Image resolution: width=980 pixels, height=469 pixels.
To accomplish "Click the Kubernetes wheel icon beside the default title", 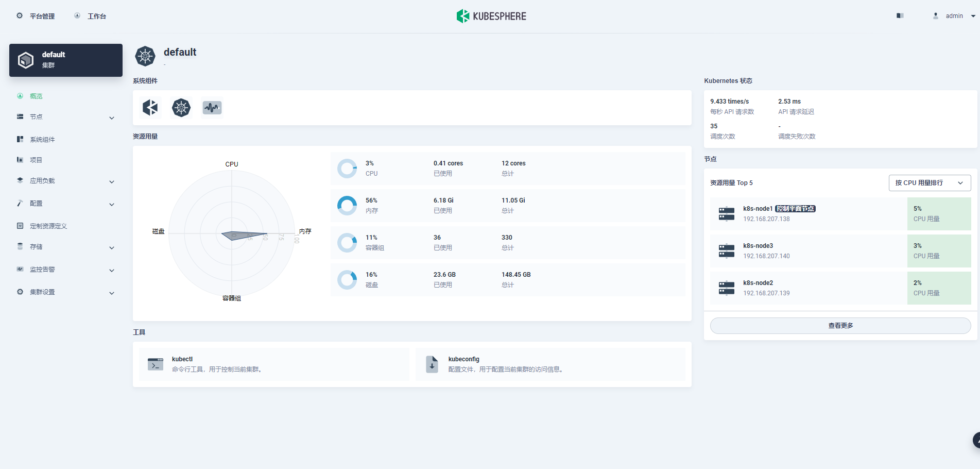I will [145, 56].
